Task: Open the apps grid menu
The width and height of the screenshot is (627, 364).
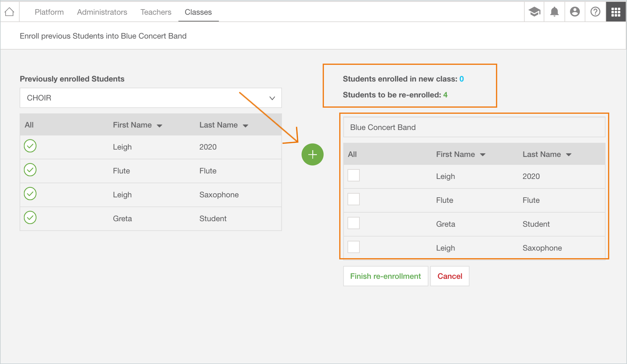Action: (616, 12)
